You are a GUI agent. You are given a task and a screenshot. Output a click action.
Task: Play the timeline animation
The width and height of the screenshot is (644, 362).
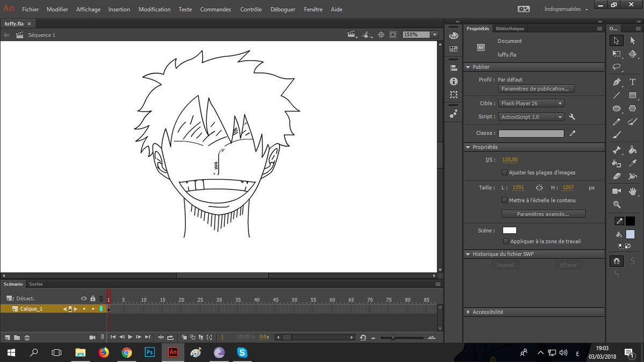click(130, 337)
